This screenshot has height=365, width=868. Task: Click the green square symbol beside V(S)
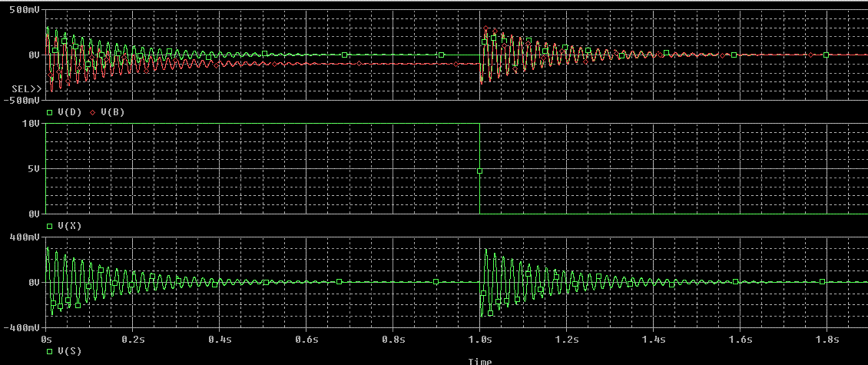pyautogui.click(x=49, y=351)
